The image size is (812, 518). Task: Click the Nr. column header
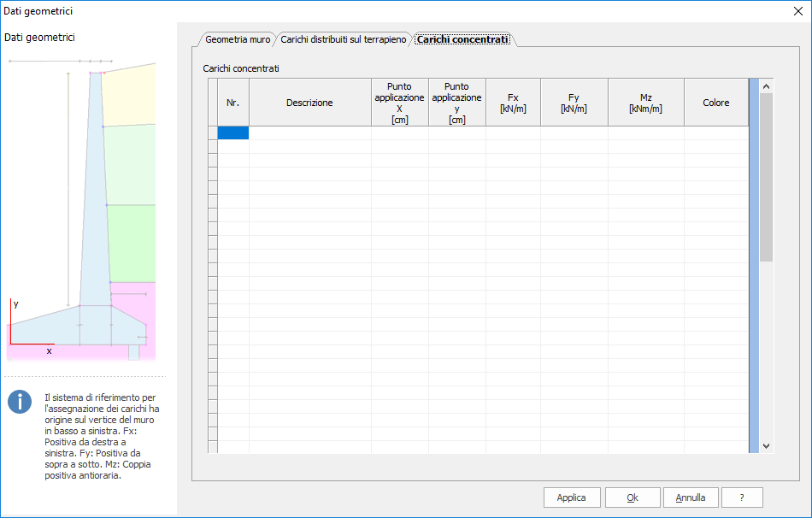[233, 103]
